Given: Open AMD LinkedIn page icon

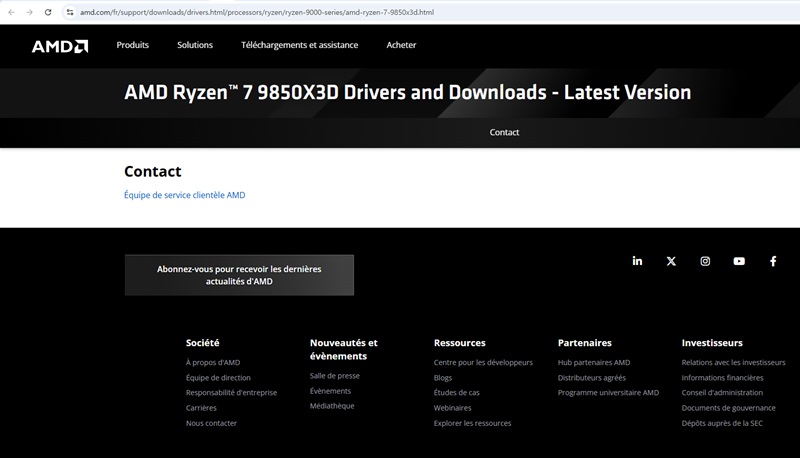Looking at the screenshot, I should coord(637,261).
